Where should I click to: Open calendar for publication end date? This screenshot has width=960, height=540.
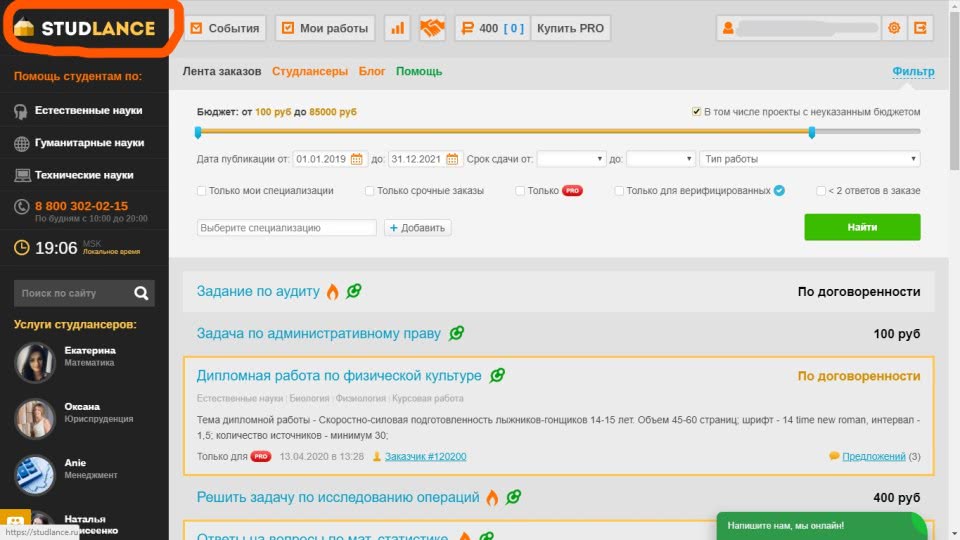click(452, 159)
